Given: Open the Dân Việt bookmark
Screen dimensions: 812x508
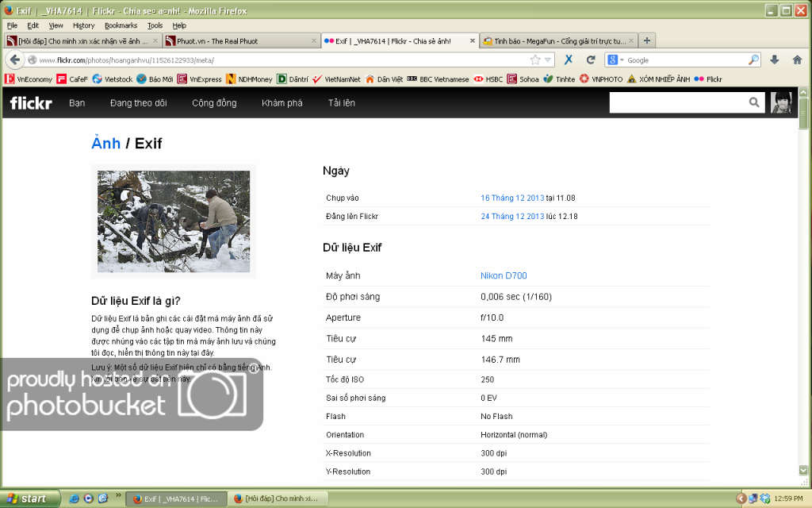Looking at the screenshot, I should [x=384, y=79].
